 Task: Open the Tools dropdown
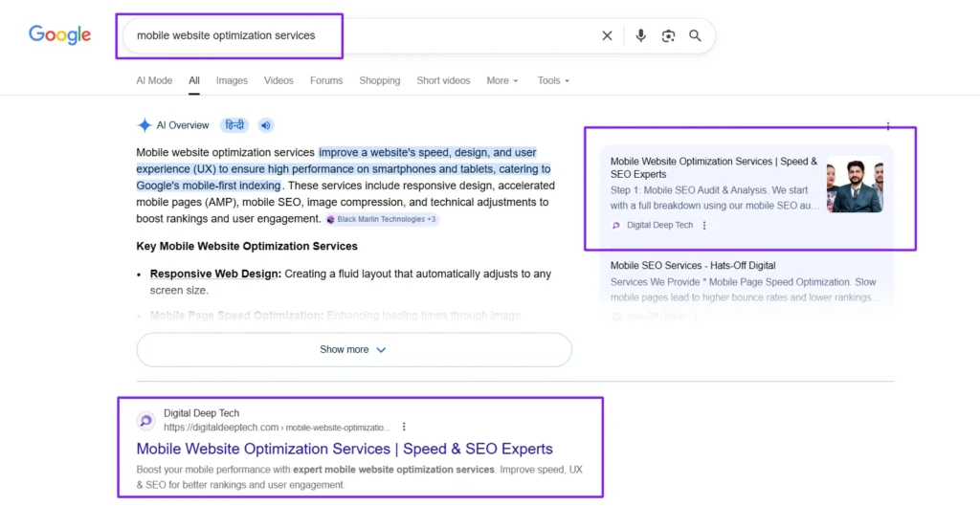tap(554, 80)
